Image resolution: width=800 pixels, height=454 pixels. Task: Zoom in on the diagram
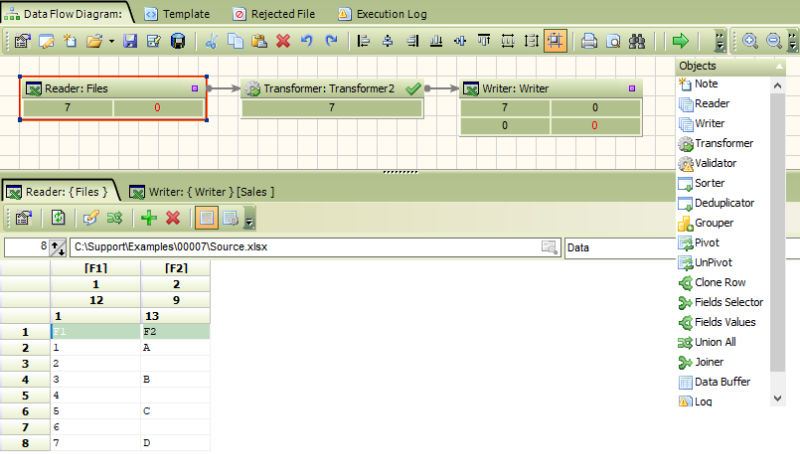[x=750, y=41]
